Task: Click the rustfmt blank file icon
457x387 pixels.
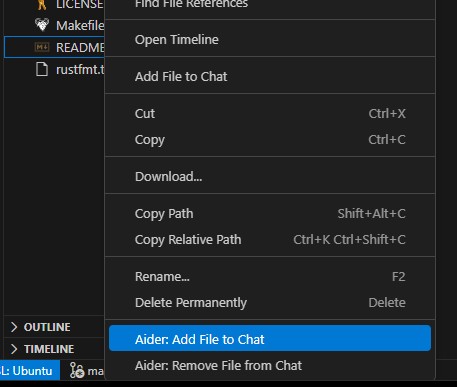Action: coord(42,69)
